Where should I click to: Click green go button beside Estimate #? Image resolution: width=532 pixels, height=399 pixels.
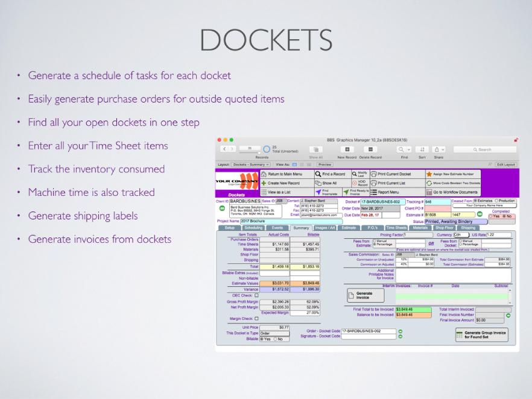tap(480, 214)
